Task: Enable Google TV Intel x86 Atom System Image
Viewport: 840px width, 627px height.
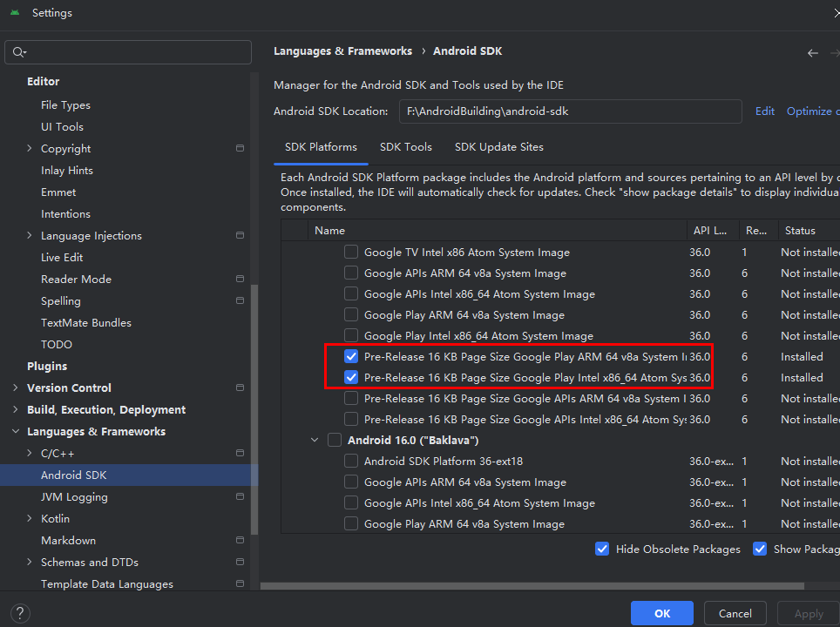Action: (x=351, y=253)
